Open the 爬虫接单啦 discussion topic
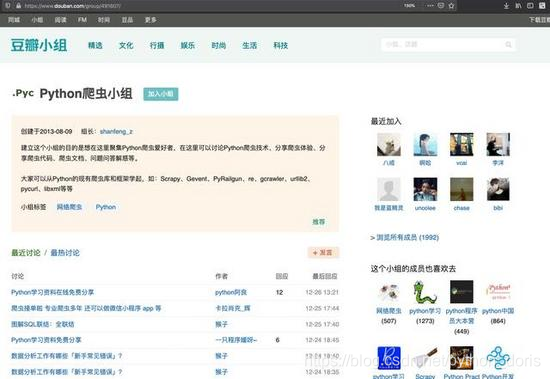The width and height of the screenshot is (550, 379). [x=86, y=308]
